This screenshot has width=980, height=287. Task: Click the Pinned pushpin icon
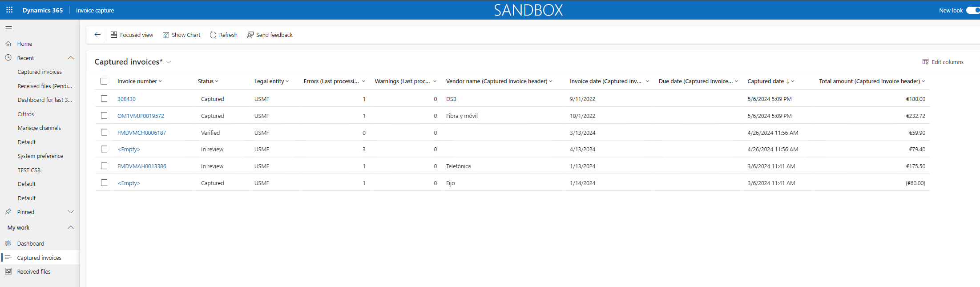point(8,212)
